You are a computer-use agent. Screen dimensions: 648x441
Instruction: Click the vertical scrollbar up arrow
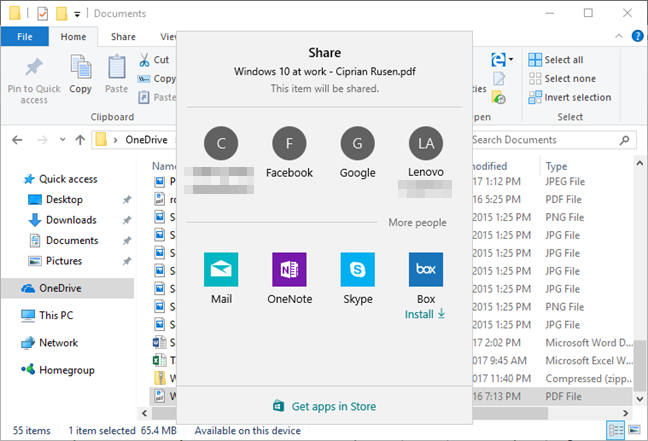click(x=640, y=163)
